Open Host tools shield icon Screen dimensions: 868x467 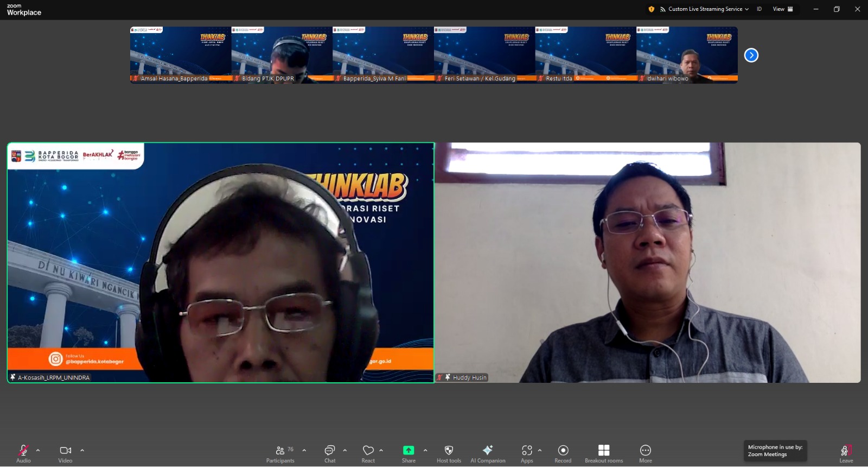tap(449, 453)
